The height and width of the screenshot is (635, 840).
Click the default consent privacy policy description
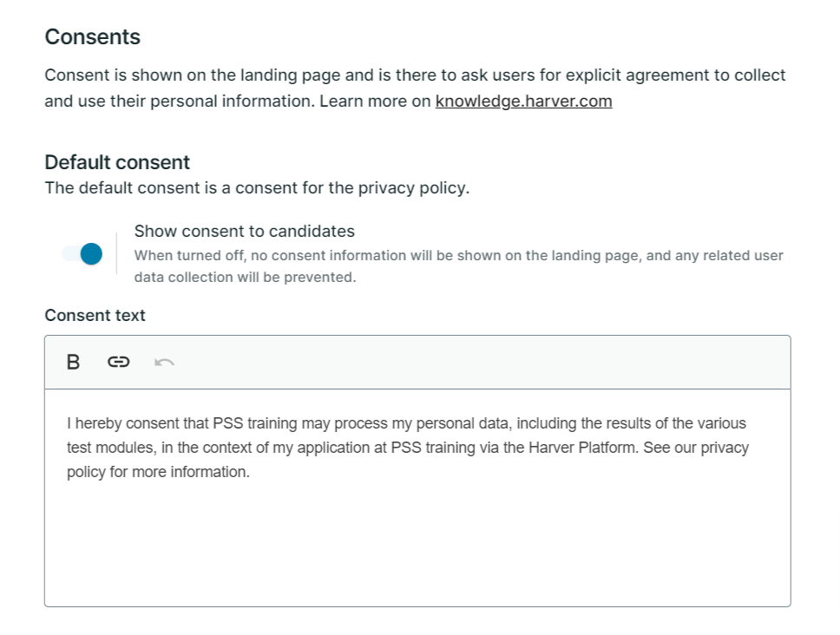pyautogui.click(x=257, y=188)
